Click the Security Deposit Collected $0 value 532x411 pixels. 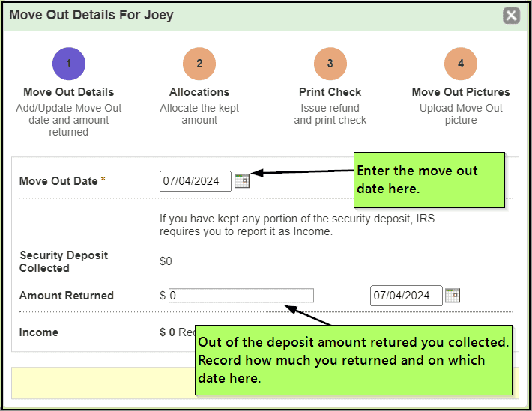point(166,261)
